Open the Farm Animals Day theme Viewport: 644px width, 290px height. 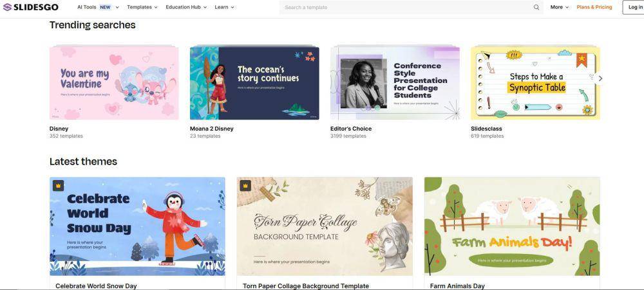(x=512, y=226)
